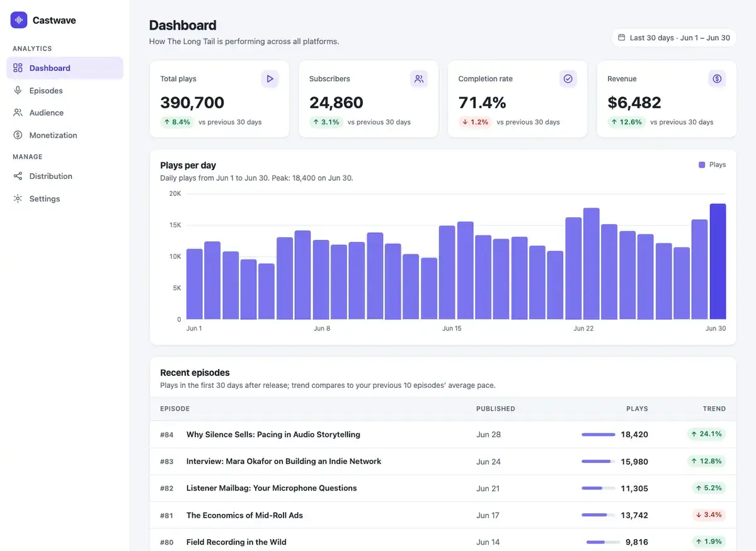
Task: Click the 12.8% trend badge for episode #83
Action: (706, 461)
